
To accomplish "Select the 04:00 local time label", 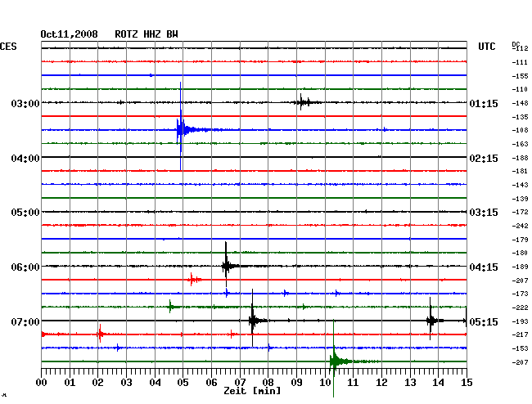I will (25, 159).
